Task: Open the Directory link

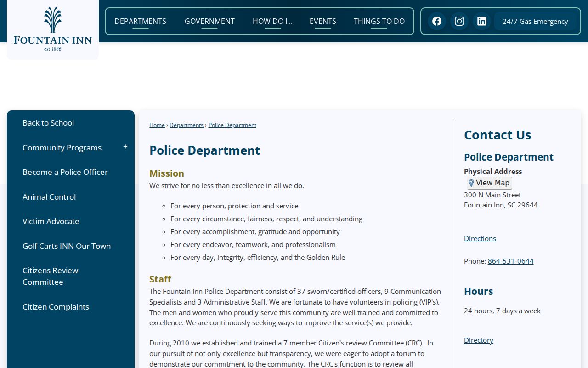Action: pyautogui.click(x=479, y=340)
